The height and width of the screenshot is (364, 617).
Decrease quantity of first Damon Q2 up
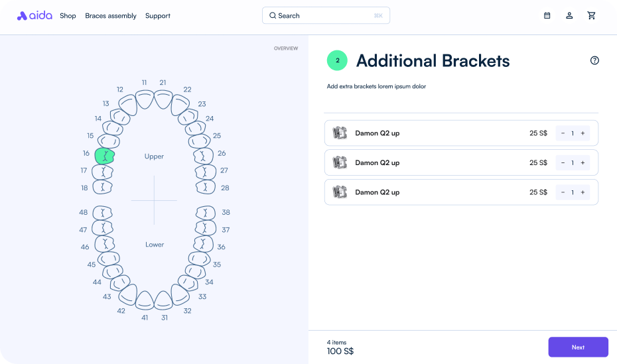(x=563, y=133)
